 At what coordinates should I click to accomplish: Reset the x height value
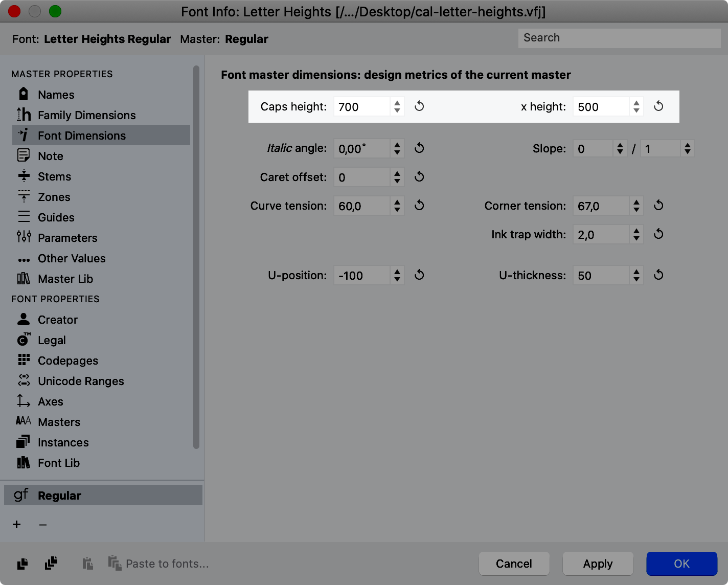658,106
